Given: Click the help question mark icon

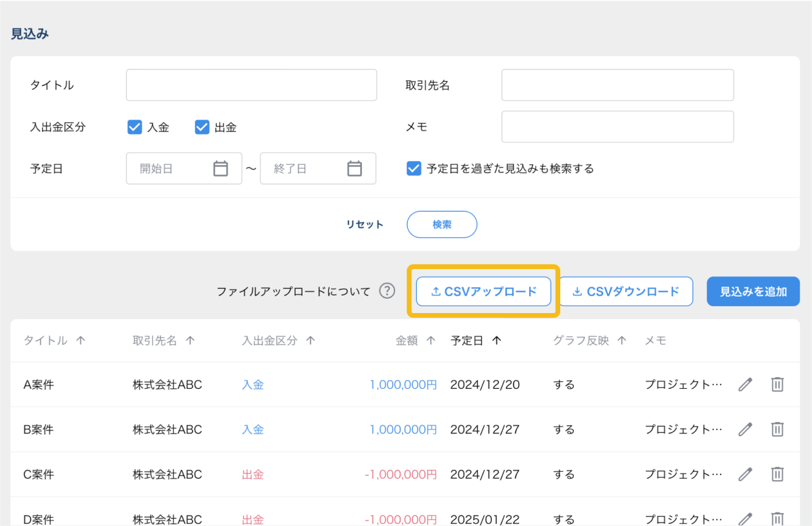Looking at the screenshot, I should [387, 291].
